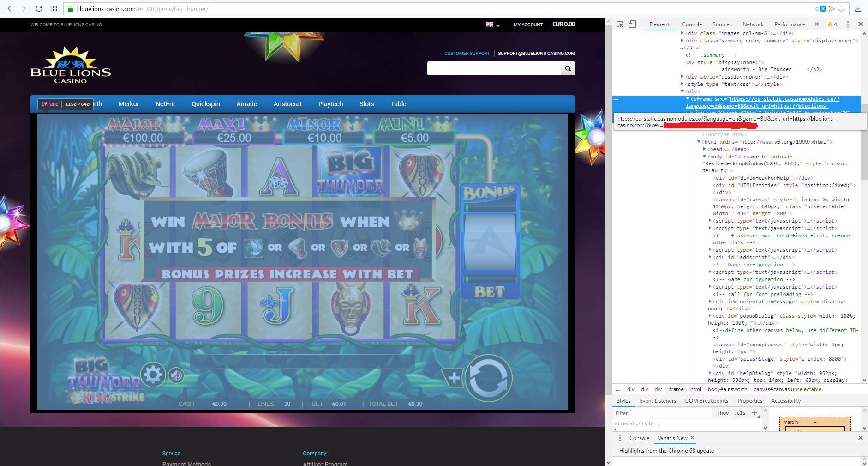Screen dimensions: 868x466
Task: Collapse the selected iframe node
Action: (x=688, y=99)
